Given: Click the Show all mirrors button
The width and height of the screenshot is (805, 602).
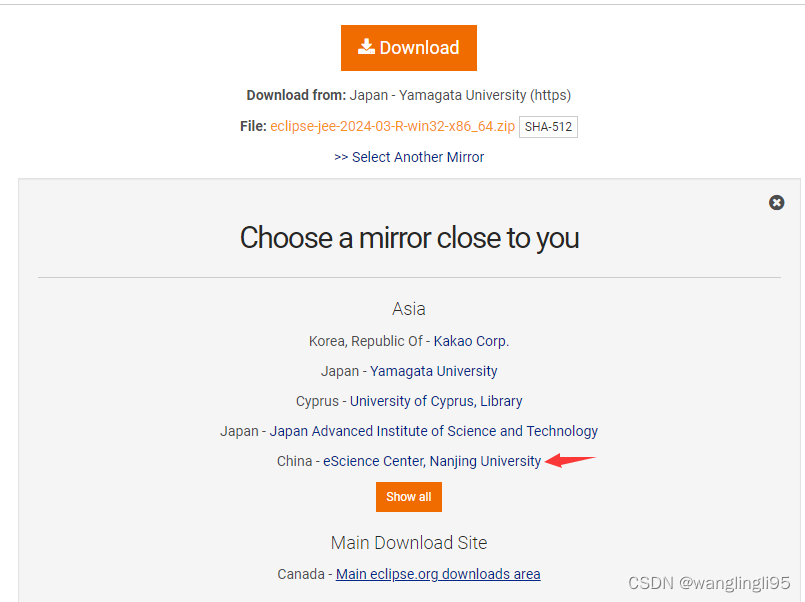Looking at the screenshot, I should click(x=409, y=497).
